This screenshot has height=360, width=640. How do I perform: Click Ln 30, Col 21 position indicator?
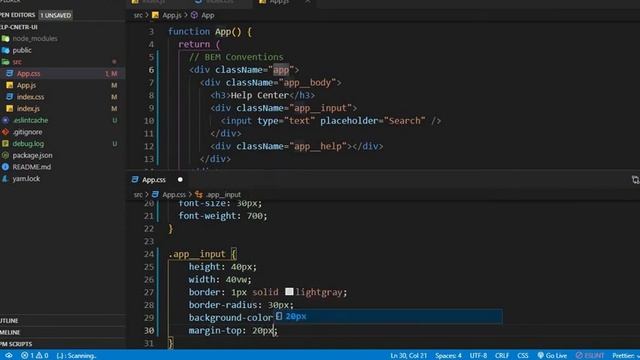coord(409,356)
